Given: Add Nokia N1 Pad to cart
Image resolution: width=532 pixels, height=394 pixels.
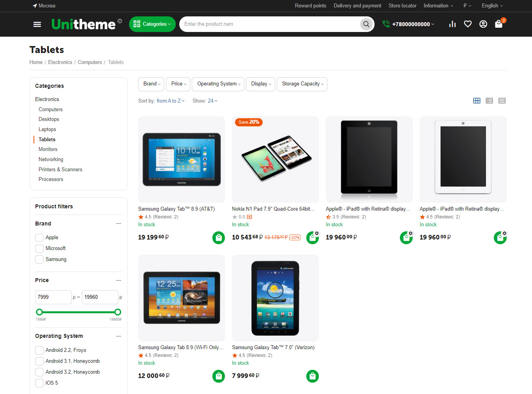Looking at the screenshot, I should tap(313, 238).
